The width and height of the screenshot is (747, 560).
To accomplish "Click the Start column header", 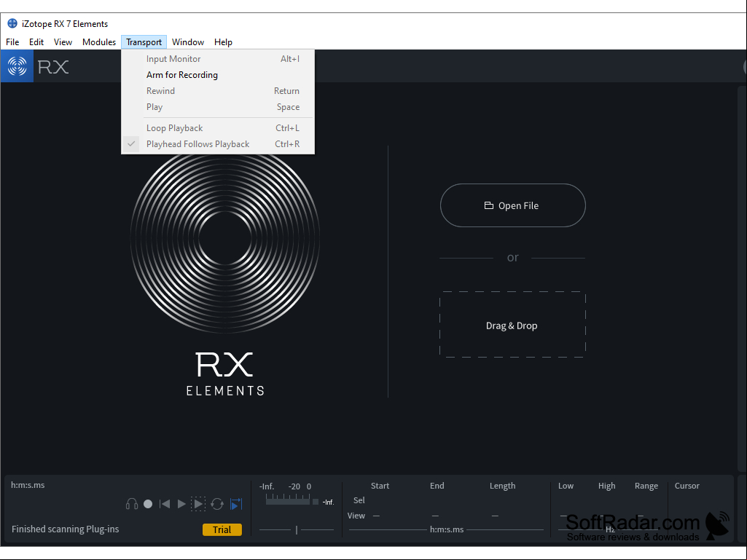I will pyautogui.click(x=380, y=486).
